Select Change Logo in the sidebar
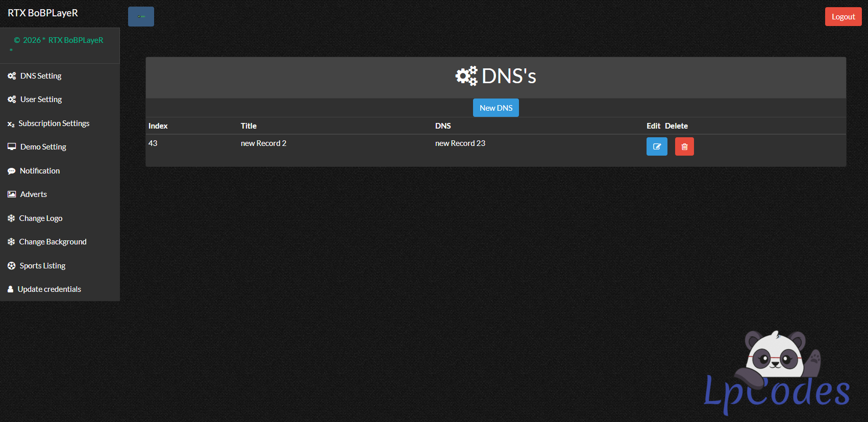The width and height of the screenshot is (868, 422). coord(40,218)
